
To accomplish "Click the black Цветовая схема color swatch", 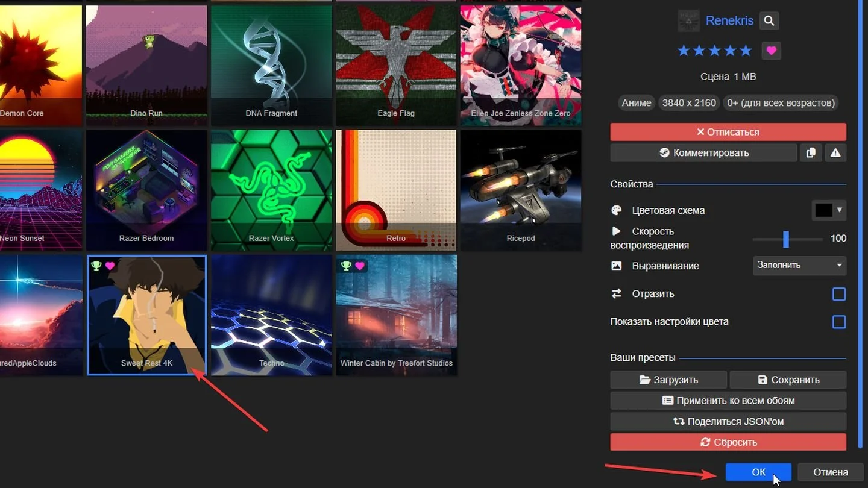I will [823, 210].
